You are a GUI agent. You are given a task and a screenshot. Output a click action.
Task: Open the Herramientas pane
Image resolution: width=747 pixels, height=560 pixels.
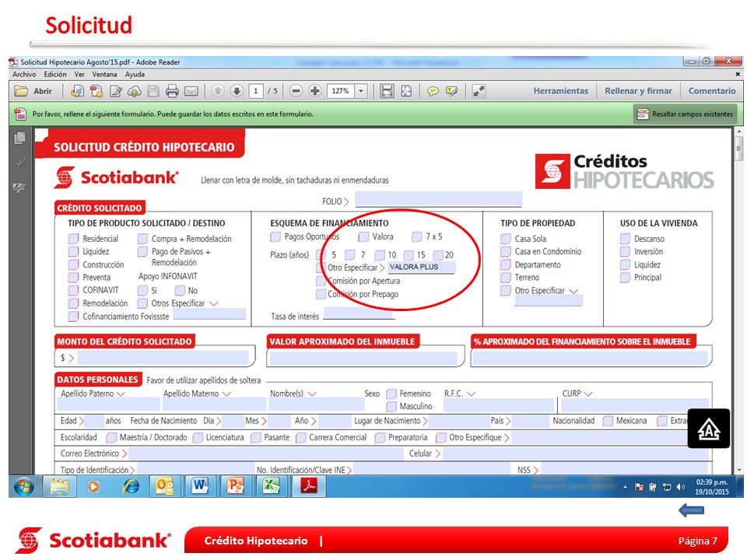(x=561, y=90)
